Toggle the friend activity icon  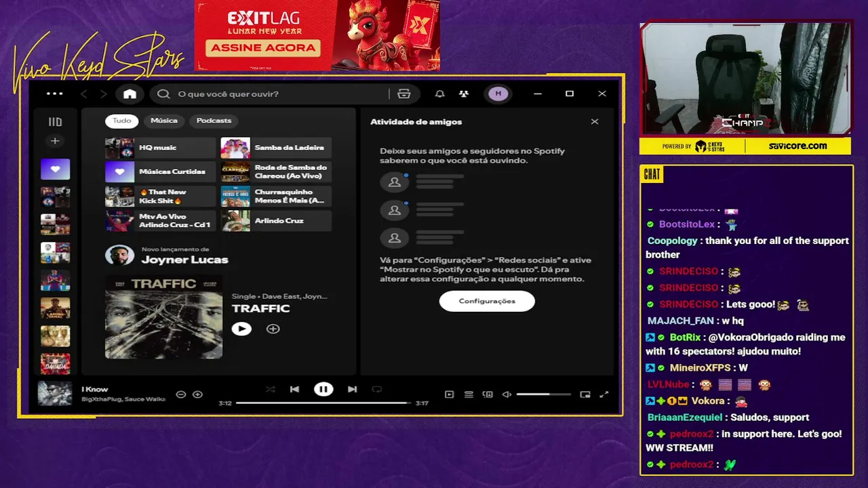coord(464,94)
